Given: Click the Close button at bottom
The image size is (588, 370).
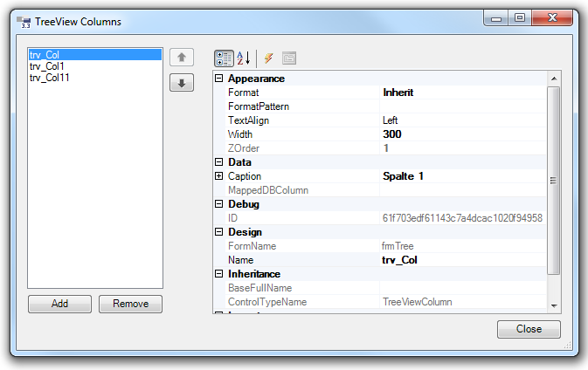Looking at the screenshot, I should (529, 330).
